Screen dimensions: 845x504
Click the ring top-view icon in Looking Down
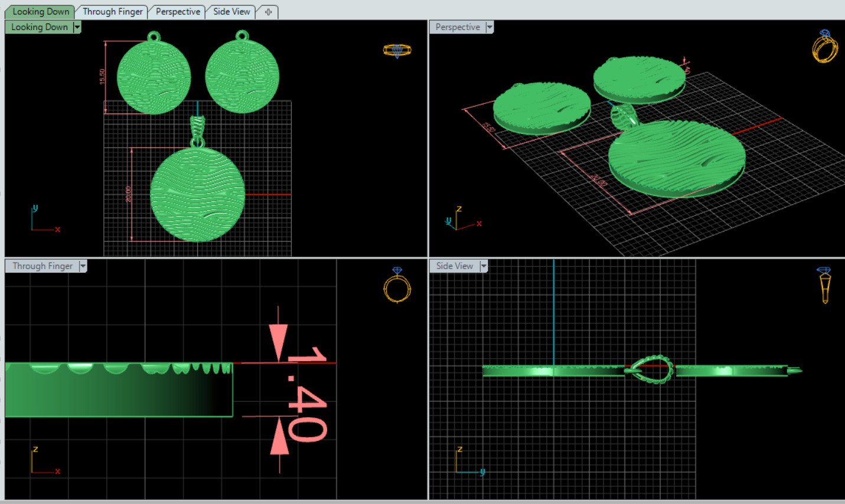pyautogui.click(x=397, y=51)
